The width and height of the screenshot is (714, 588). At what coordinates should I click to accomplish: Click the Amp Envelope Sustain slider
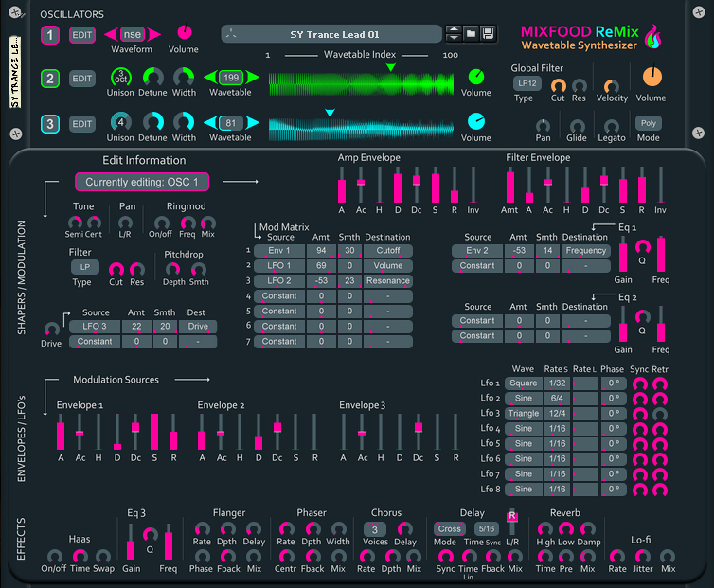tap(436, 185)
